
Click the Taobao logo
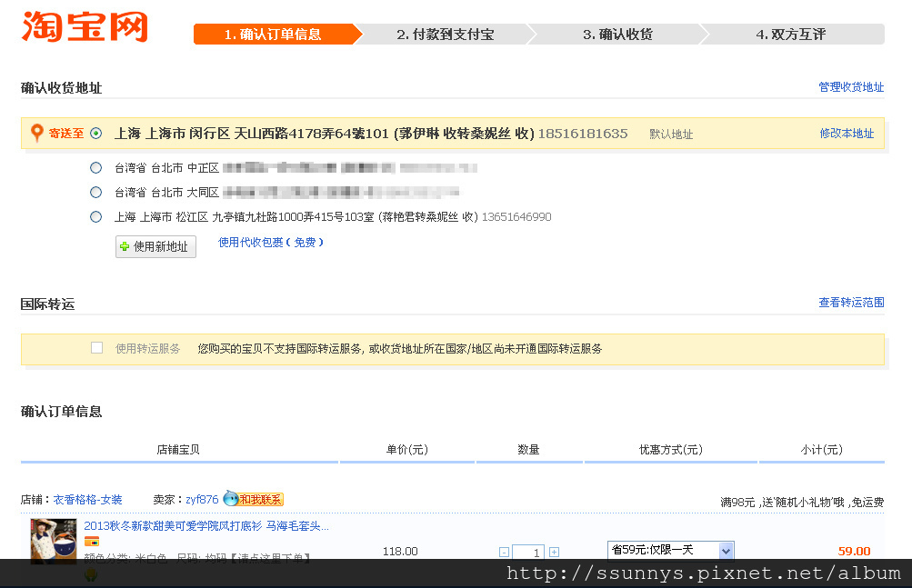84,26
